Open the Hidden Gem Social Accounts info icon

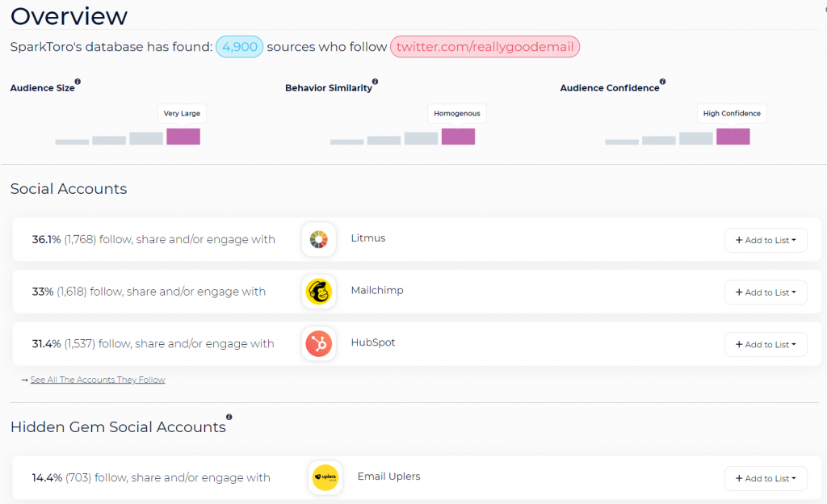[x=229, y=417]
